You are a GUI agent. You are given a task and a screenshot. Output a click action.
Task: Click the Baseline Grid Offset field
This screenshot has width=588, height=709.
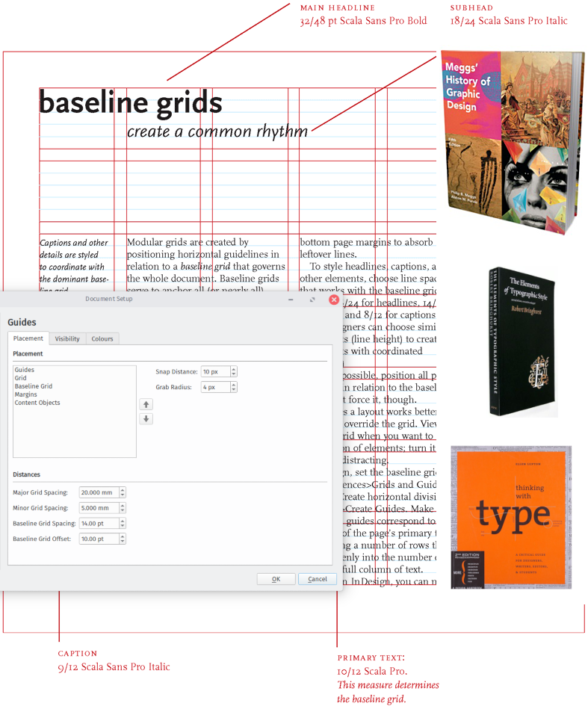click(99, 539)
